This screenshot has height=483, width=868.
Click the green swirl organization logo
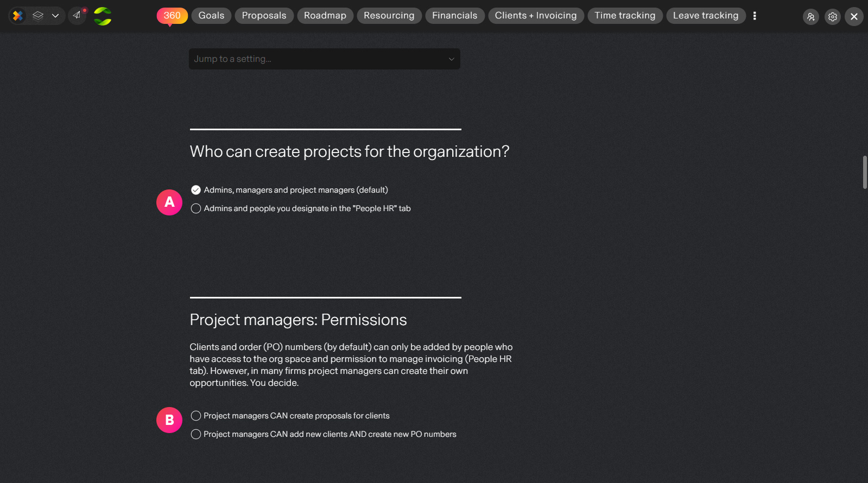(x=103, y=16)
